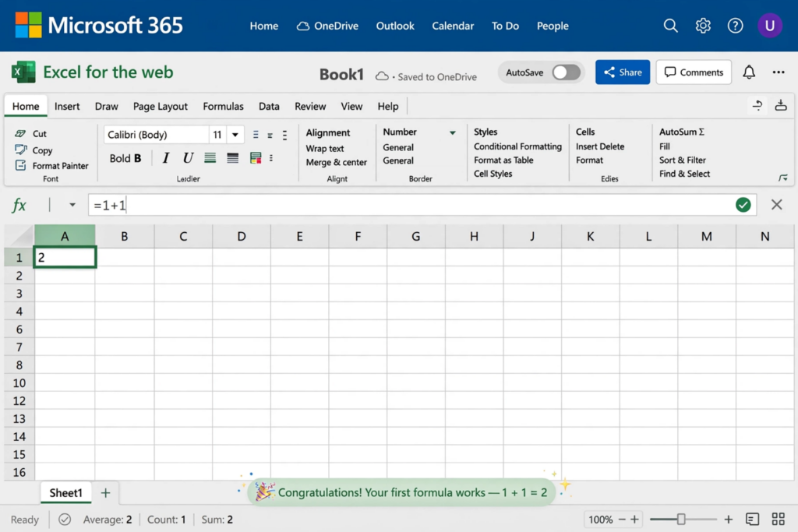Click zoom in plus at slider end

click(x=729, y=520)
